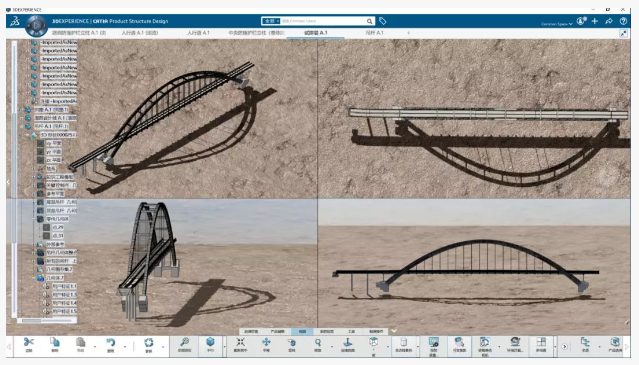The width and height of the screenshot is (639, 365).
Task: Select the Zoom magnifier tool in view section
Action: [x=317, y=342]
